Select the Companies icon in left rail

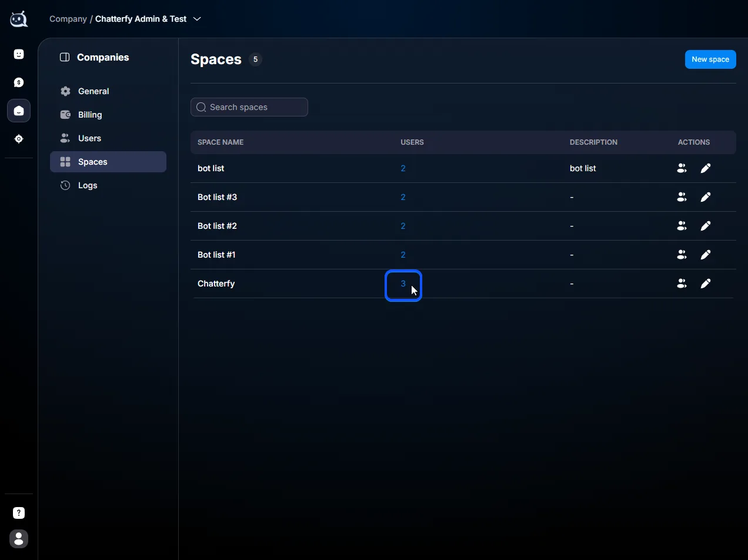point(19,111)
